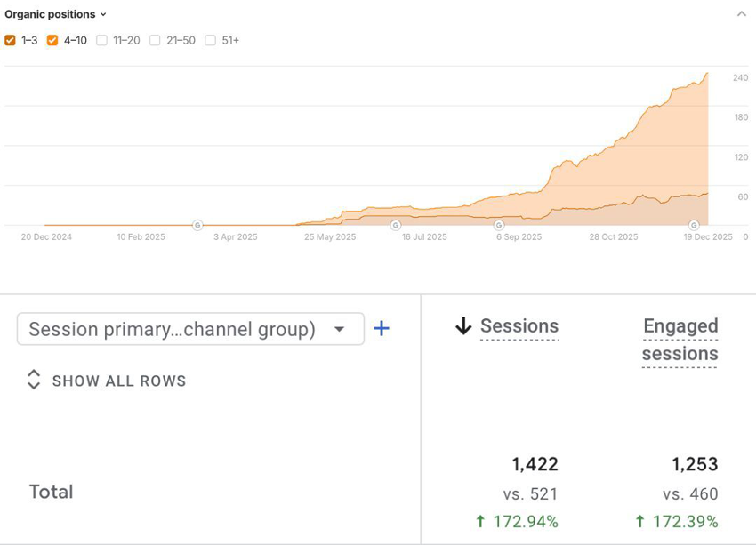Enable the 11–20 positions checkbox
The image size is (756, 545).
[102, 40]
